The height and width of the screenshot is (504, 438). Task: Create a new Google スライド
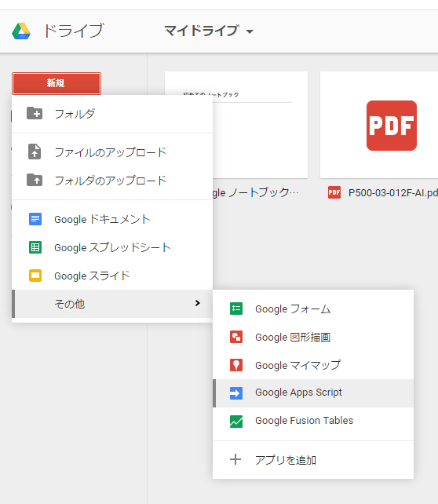[x=112, y=276]
